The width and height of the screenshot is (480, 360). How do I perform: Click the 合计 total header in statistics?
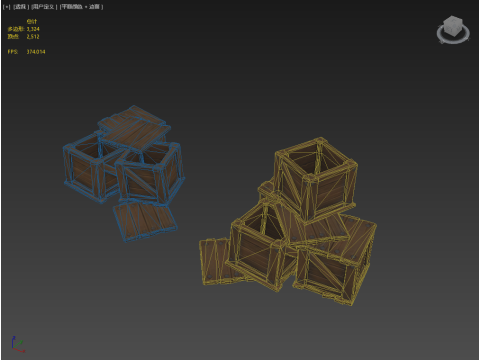(32, 21)
